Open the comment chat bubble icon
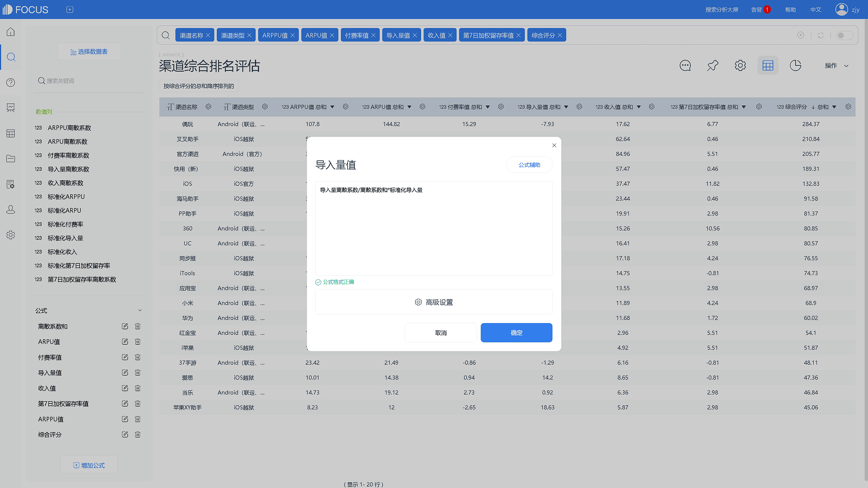 (x=685, y=66)
